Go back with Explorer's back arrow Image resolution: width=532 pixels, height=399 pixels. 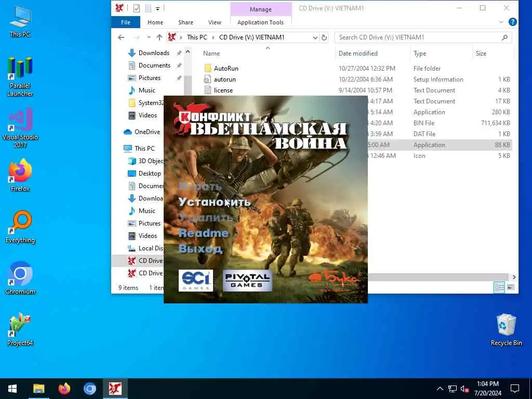[121, 37]
